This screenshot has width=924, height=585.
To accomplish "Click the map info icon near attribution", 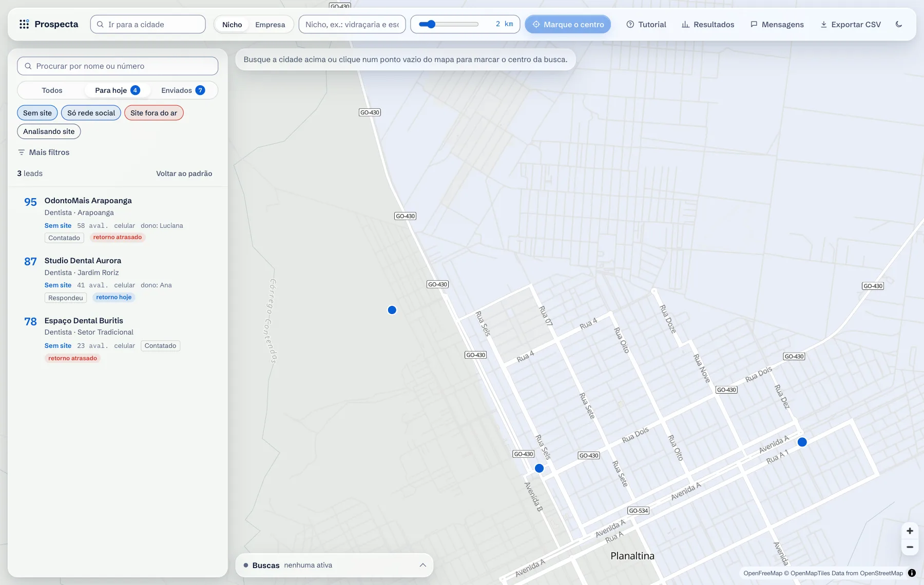I will tap(912, 573).
